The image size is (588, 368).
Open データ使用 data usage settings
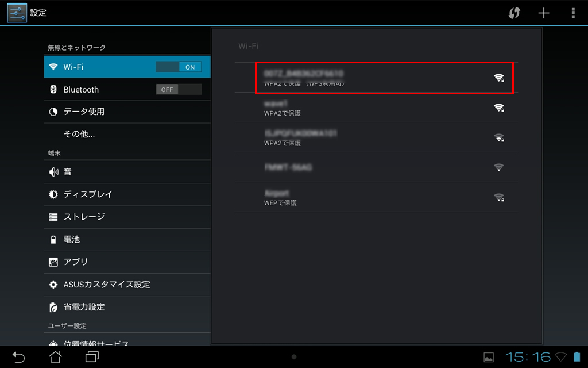127,112
